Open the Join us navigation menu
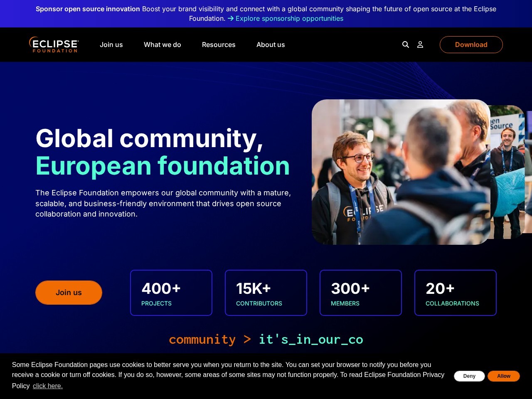This screenshot has width=532, height=399. point(111,44)
